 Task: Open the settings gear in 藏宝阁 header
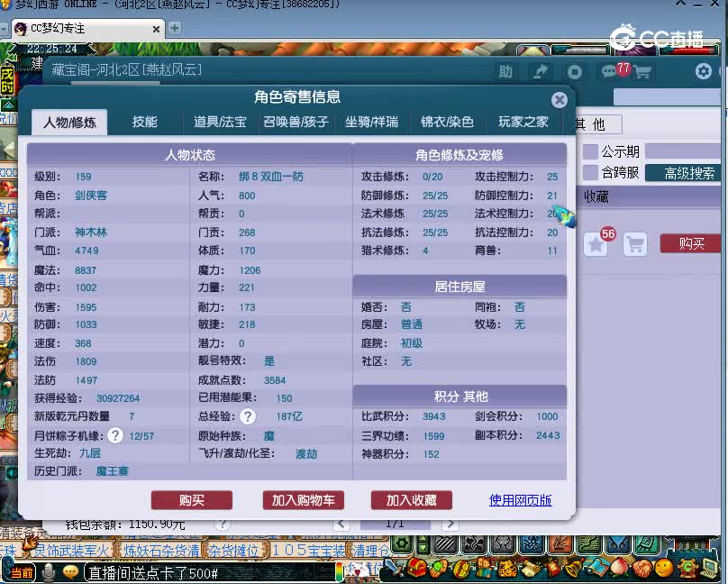pos(704,71)
